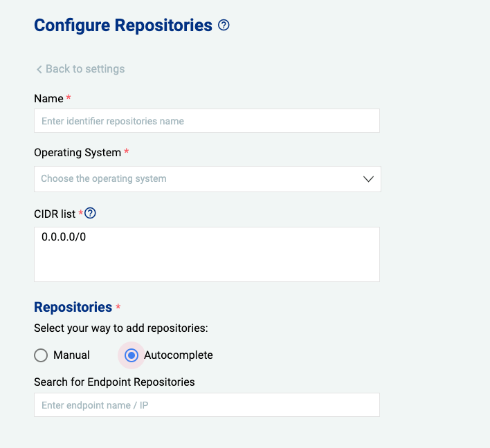Click the Repositories section heading
Screen dimensions: 490x448
73,307
